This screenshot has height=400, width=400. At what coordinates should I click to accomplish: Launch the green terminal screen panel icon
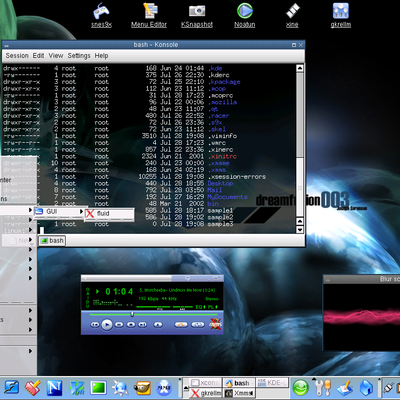click(98, 388)
